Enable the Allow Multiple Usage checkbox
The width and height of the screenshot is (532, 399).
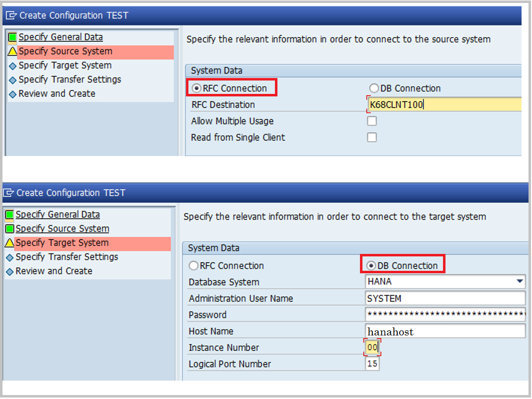click(x=372, y=121)
